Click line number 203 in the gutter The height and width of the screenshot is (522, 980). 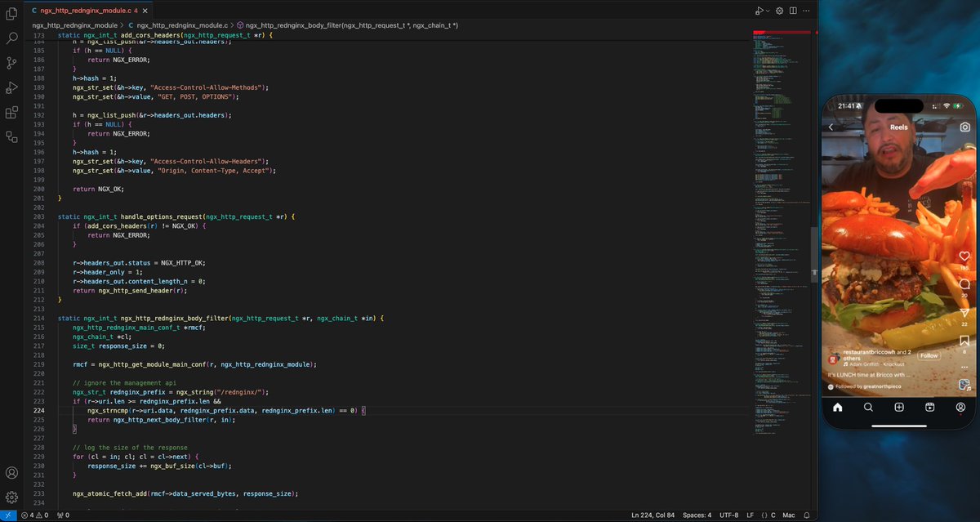pyautogui.click(x=40, y=216)
